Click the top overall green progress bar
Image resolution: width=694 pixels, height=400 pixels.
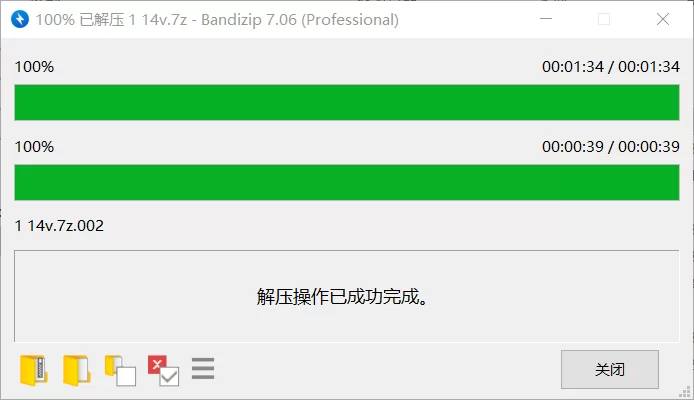tap(347, 103)
